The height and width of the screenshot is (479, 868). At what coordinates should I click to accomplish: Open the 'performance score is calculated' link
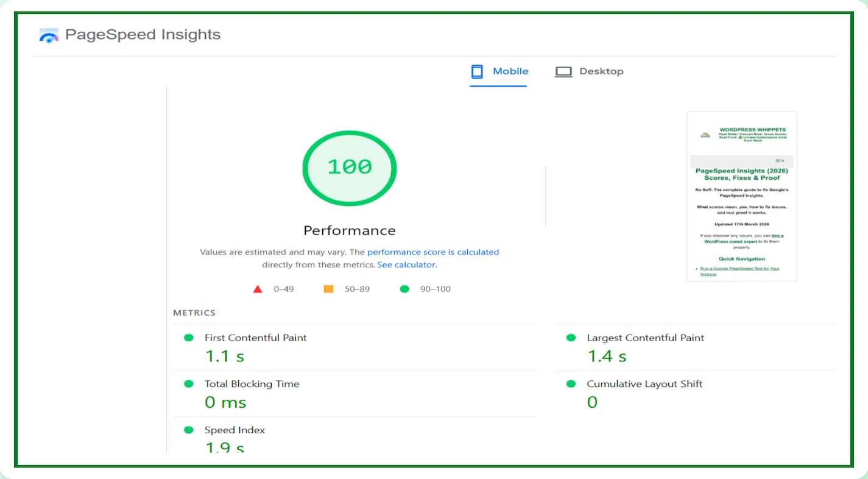click(433, 252)
